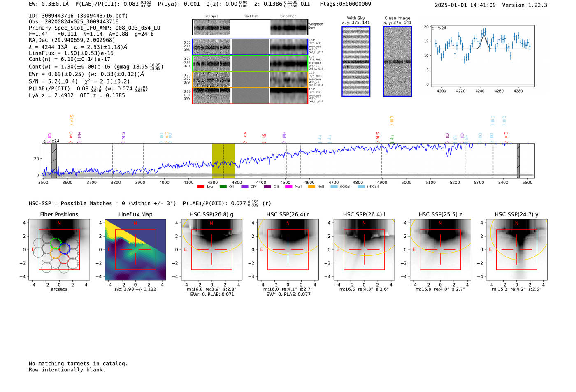Click the NV line label above the spectrum

point(245,137)
